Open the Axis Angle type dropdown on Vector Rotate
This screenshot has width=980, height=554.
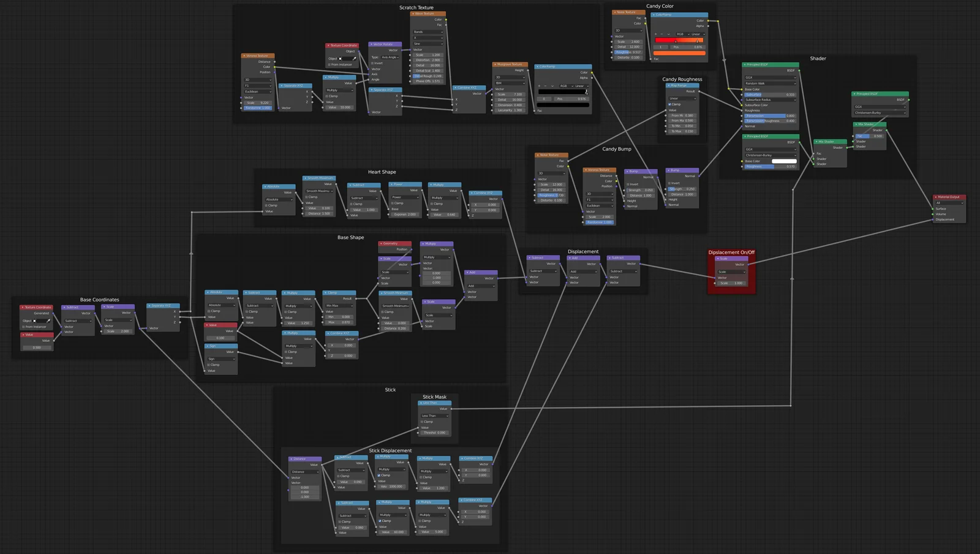pos(390,58)
